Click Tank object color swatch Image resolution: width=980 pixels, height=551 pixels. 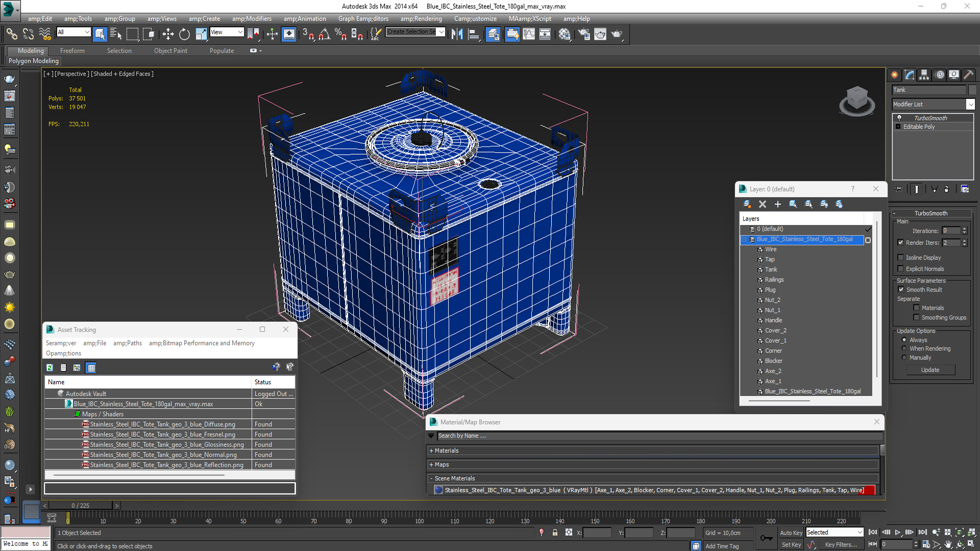point(972,90)
